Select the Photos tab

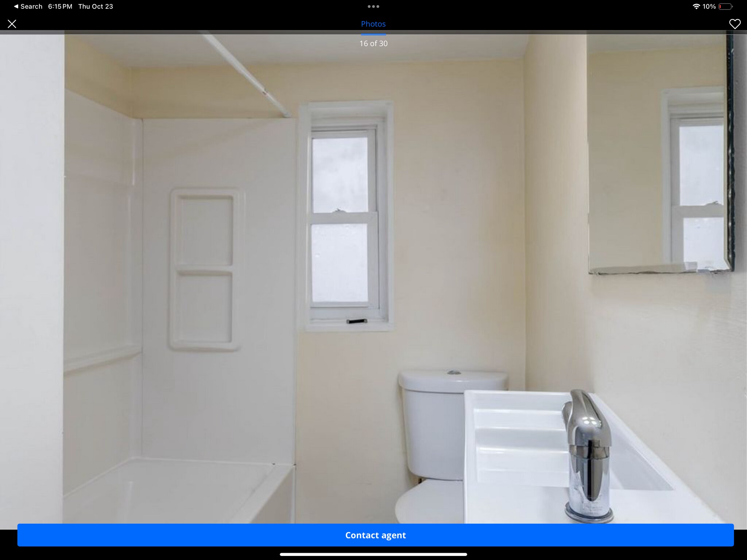pyautogui.click(x=373, y=24)
